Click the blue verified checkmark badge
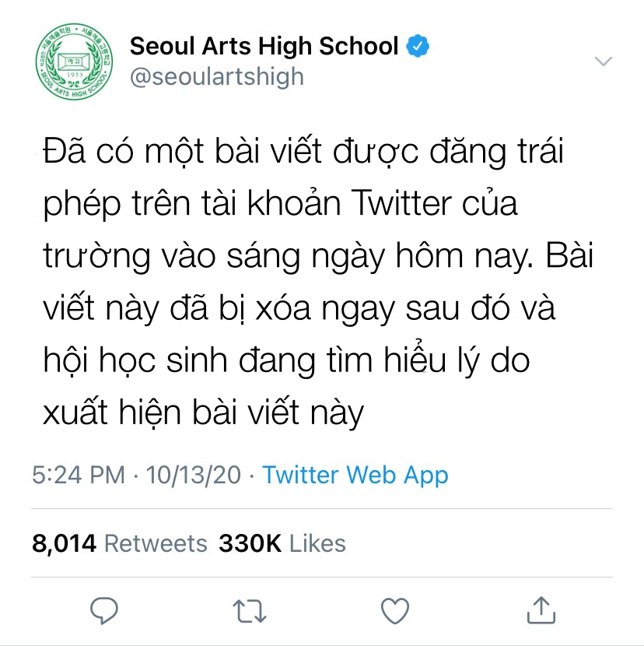The height and width of the screenshot is (646, 644). [x=418, y=46]
